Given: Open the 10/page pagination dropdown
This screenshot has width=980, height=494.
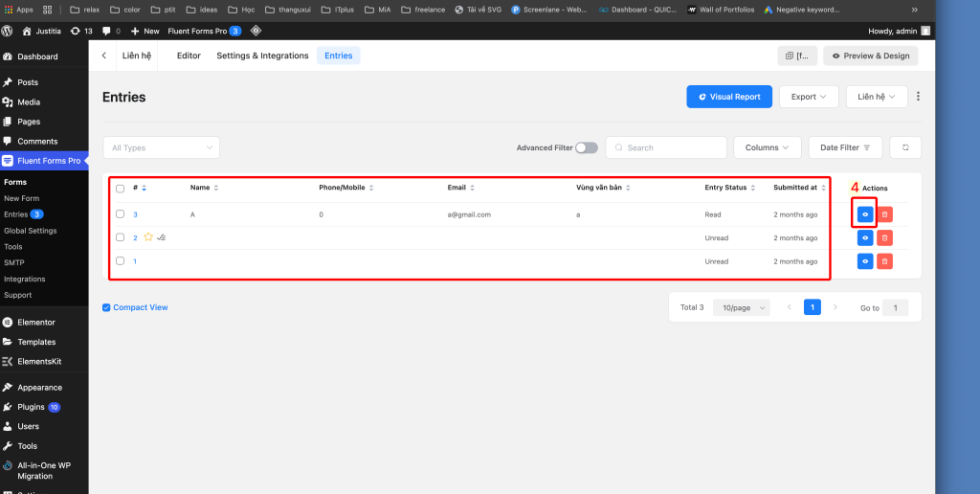Looking at the screenshot, I should [x=742, y=307].
